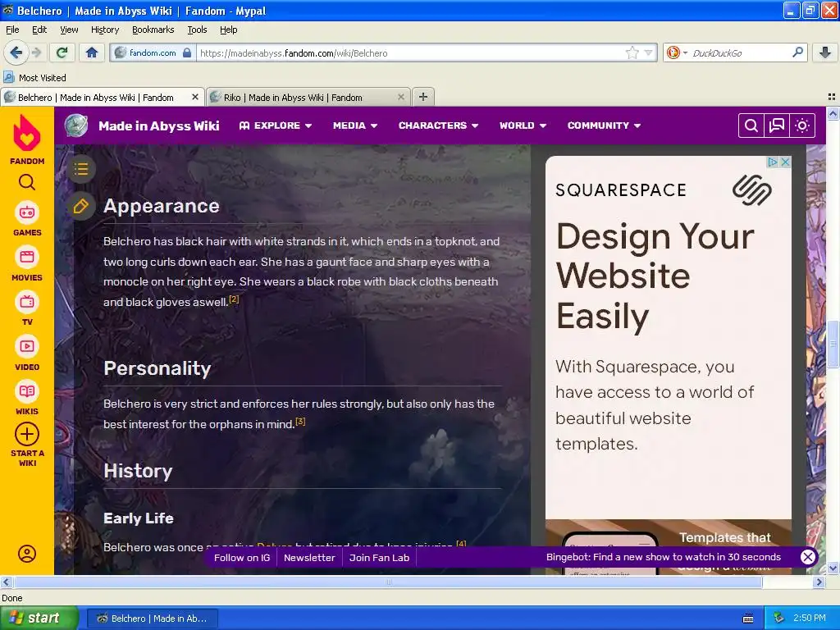The image size is (840, 630).
Task: Open the Video section in Fandom sidebar
Action: coord(27,354)
